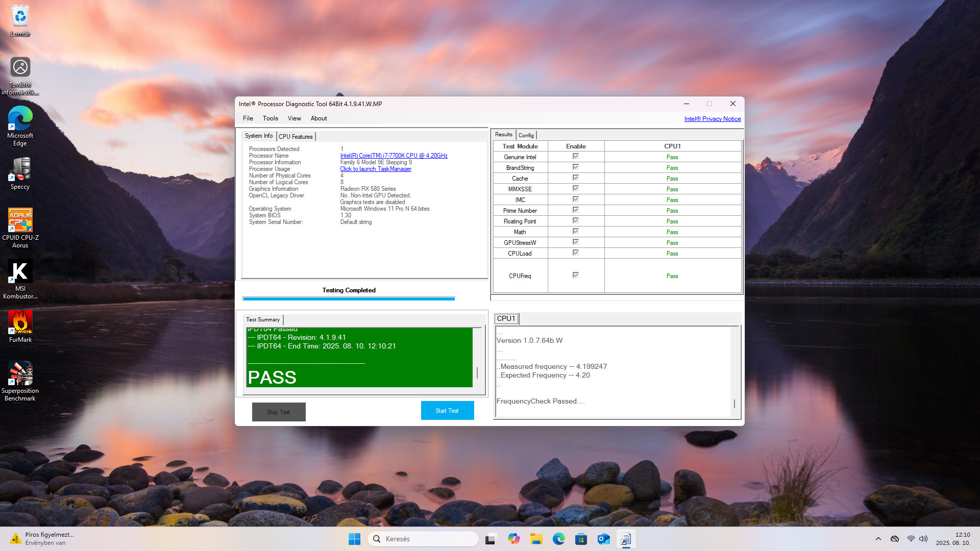The image size is (980, 551).
Task: Switch to the Config tab
Action: 526,135
